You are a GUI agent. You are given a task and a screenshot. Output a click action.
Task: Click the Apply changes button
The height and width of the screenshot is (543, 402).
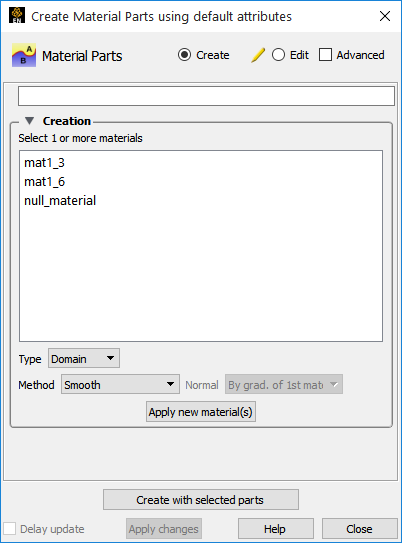164,529
